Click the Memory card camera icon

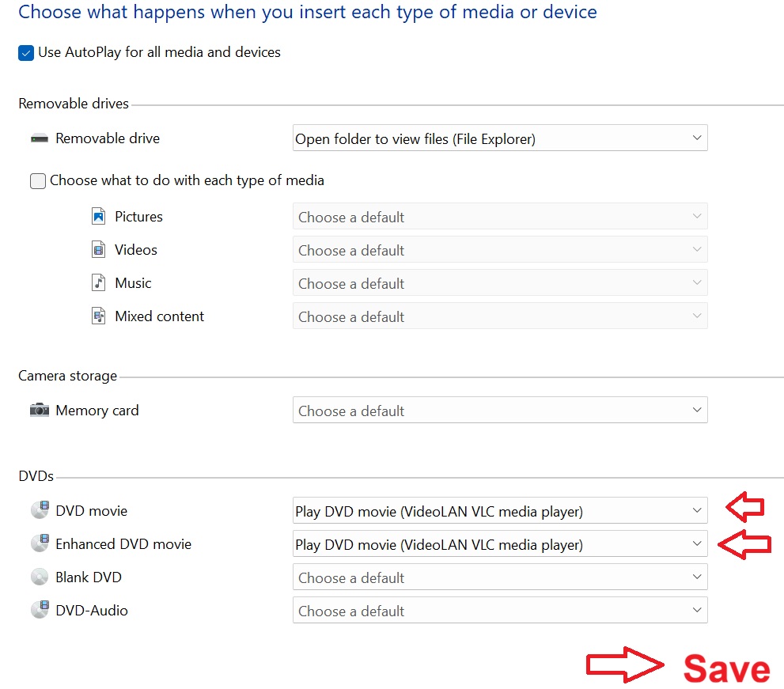[40, 410]
